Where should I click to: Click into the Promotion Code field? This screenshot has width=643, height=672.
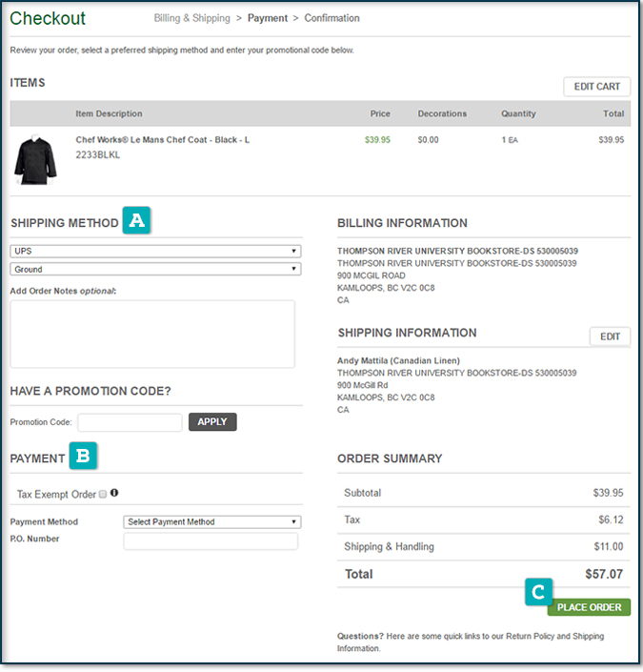130,422
